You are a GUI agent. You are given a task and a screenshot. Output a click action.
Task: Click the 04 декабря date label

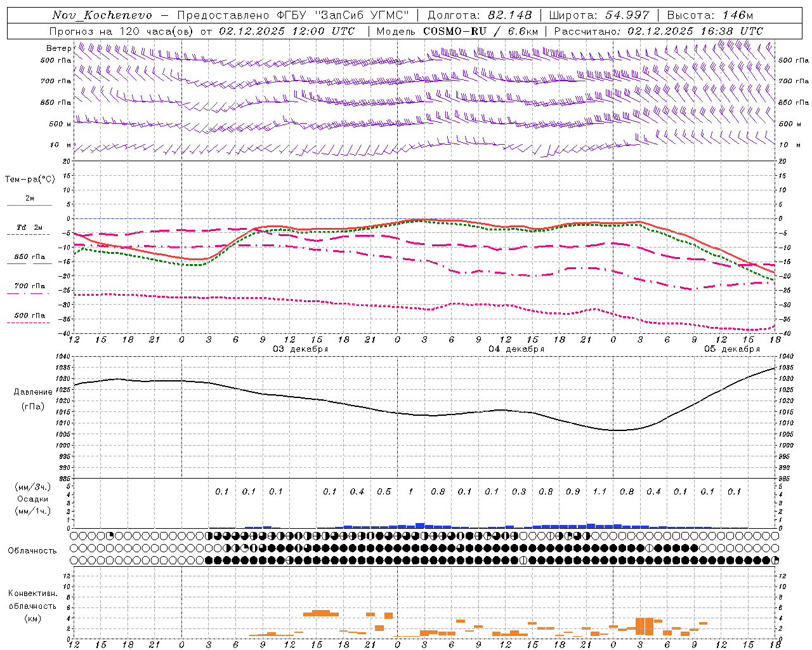pos(516,349)
